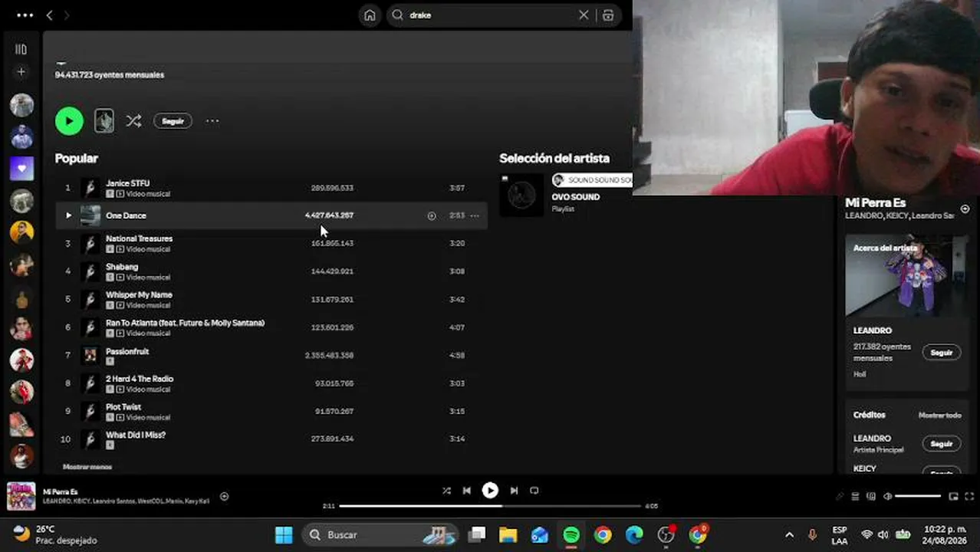The image size is (980, 552).
Task: Show hidden system tray icons
Action: pos(789,534)
